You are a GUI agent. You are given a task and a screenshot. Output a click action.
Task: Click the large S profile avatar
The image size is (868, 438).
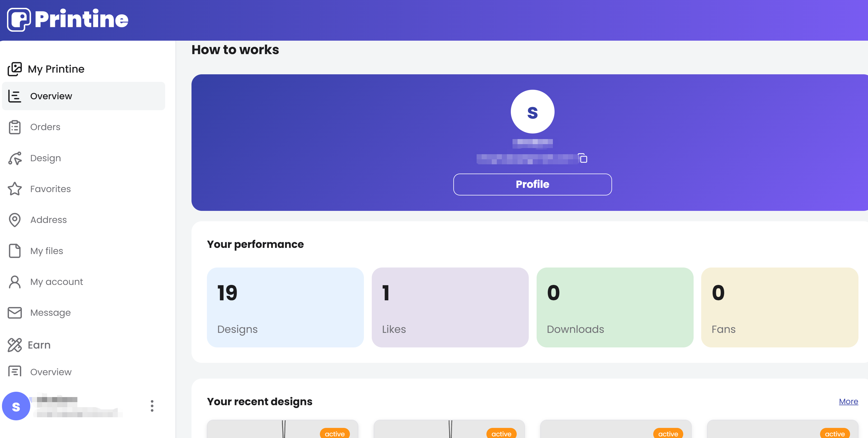click(x=532, y=112)
